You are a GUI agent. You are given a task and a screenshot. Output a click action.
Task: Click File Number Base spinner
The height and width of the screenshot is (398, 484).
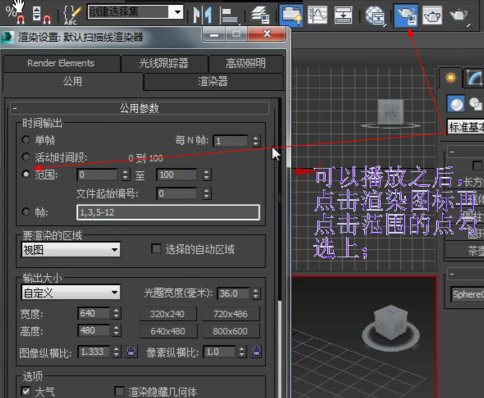pos(206,193)
